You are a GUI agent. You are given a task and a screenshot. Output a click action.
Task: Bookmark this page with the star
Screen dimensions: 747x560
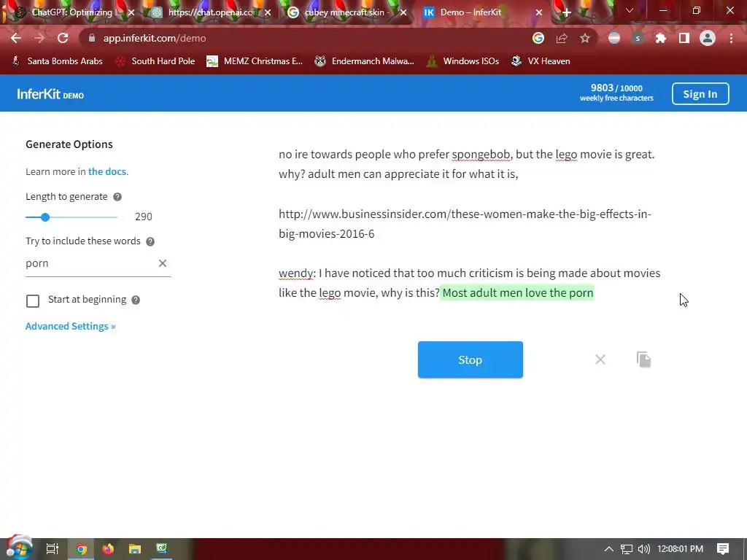tap(585, 38)
